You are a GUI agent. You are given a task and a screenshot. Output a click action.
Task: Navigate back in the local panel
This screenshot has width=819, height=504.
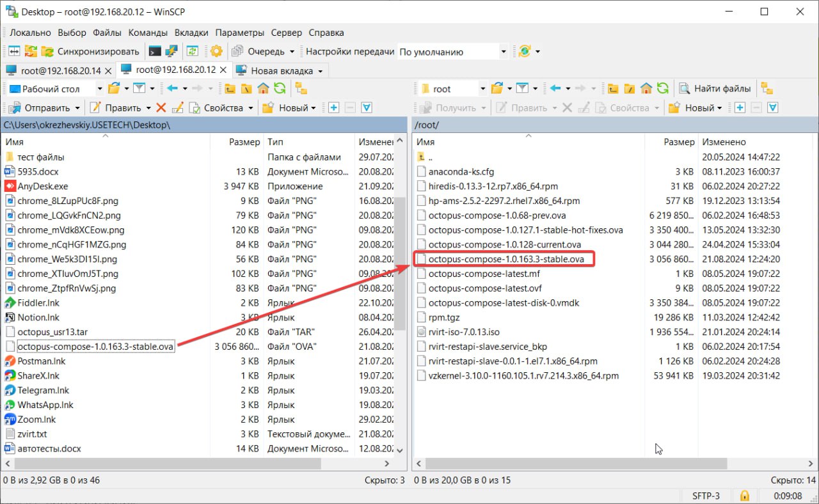(171, 88)
